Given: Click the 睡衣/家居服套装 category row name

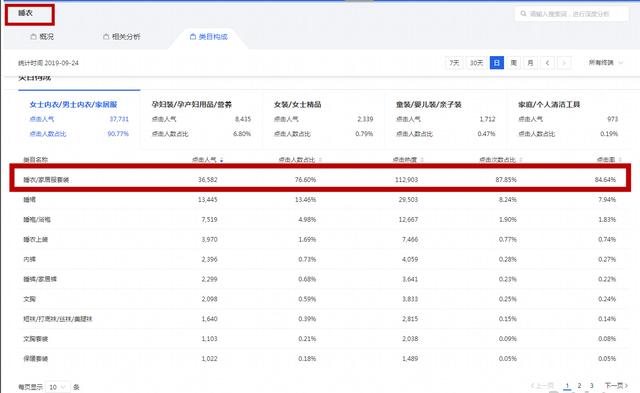Looking at the screenshot, I should tap(46, 180).
